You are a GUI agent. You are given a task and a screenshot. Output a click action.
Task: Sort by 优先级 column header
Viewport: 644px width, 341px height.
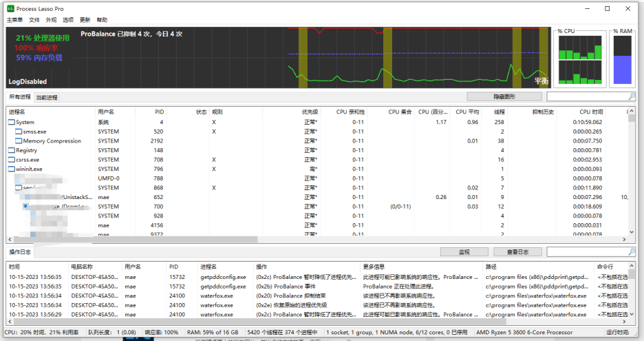click(291, 112)
